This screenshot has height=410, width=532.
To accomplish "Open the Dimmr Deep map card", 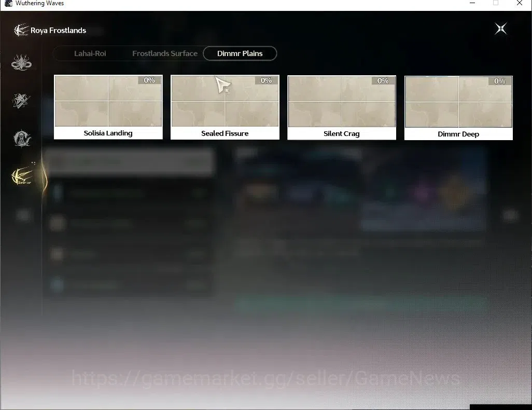I will pos(458,108).
